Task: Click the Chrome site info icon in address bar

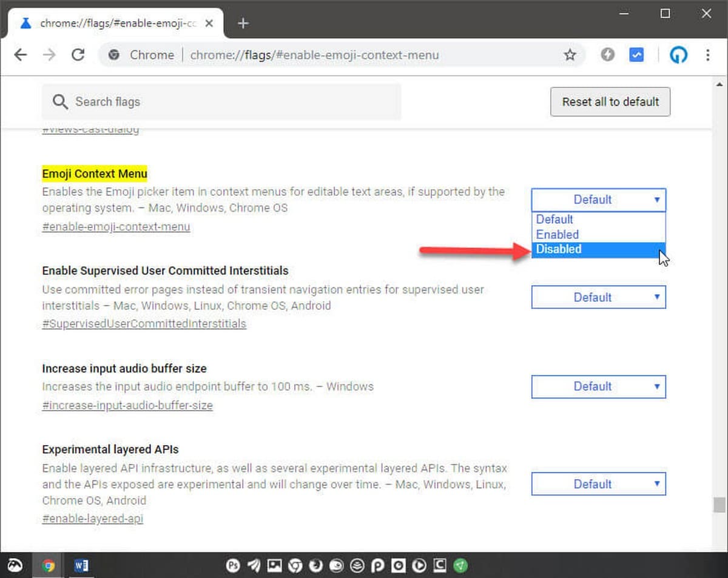Action: pos(113,55)
